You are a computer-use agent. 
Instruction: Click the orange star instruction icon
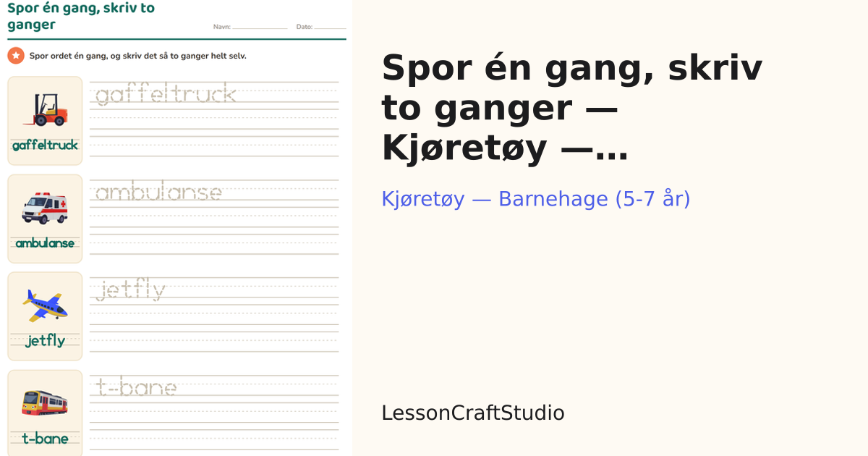16,56
